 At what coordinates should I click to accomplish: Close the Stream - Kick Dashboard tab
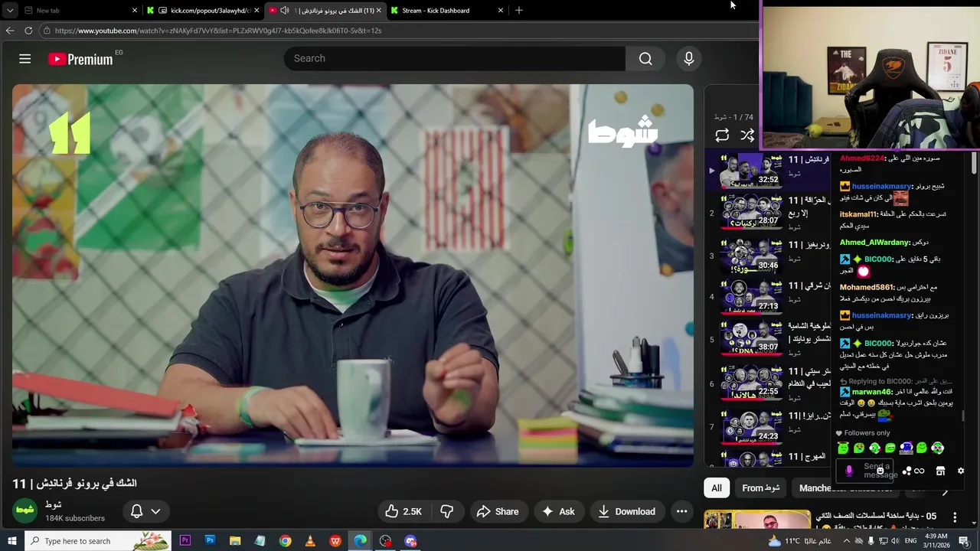[x=501, y=11]
